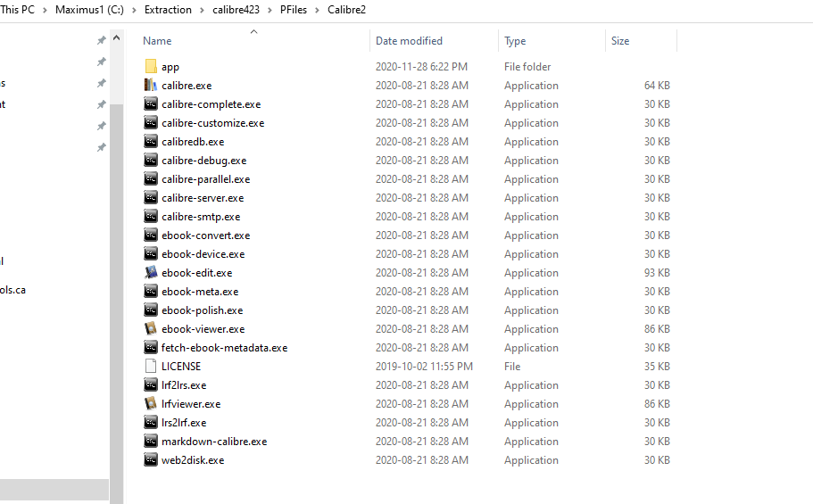Go to Extraction folder in address bar
The image size is (813, 504).
[x=168, y=9]
